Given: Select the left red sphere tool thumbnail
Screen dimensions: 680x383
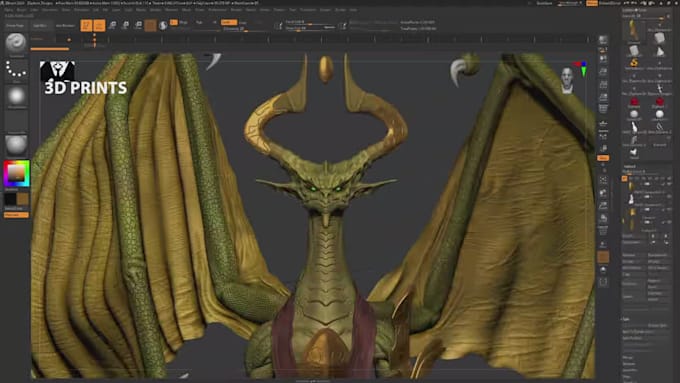Looking at the screenshot, I should click(x=634, y=102).
